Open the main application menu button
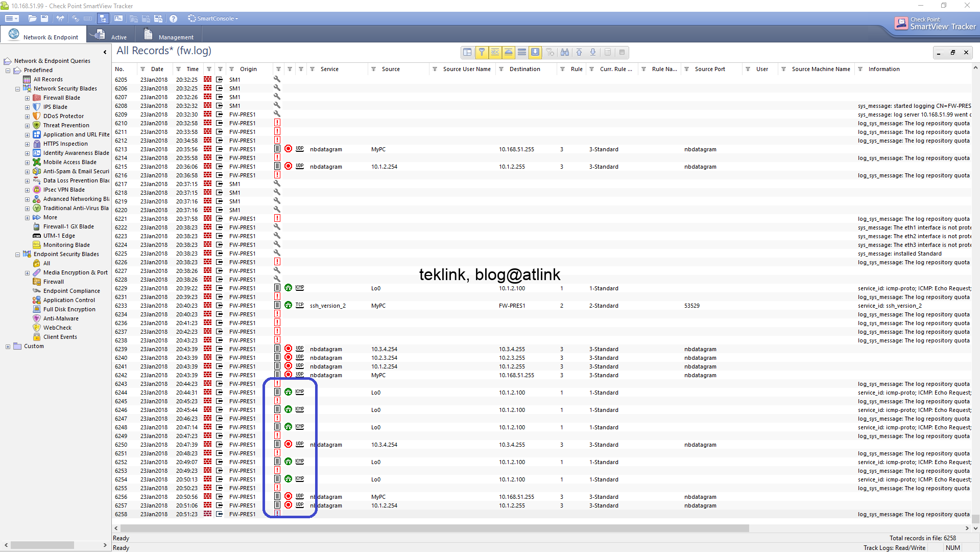Viewport: 980px width, 552px height. point(12,18)
